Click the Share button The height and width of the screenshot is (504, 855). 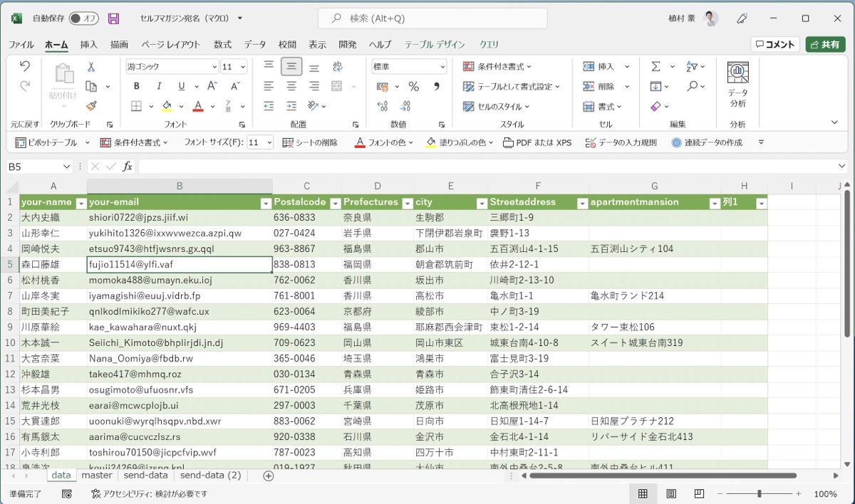tap(825, 44)
